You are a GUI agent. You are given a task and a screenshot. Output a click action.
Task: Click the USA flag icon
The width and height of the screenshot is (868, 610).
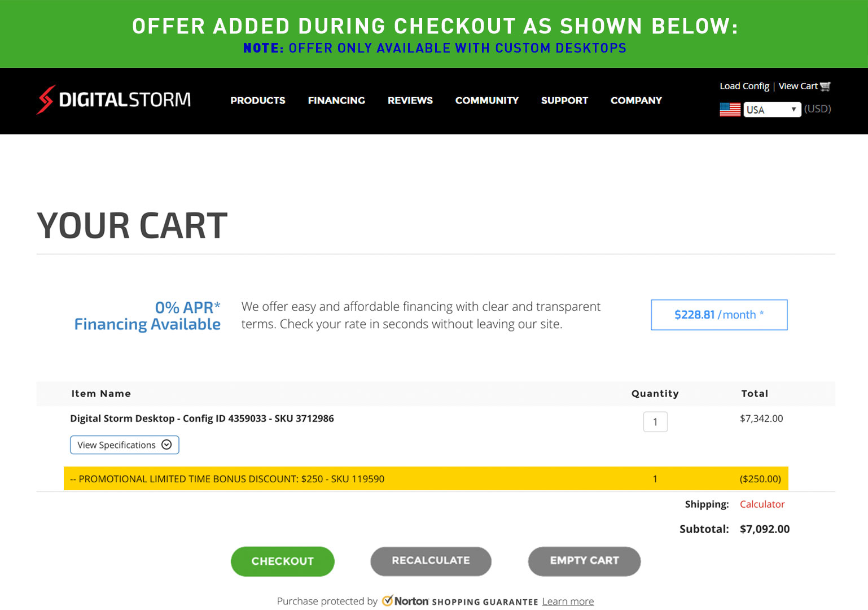(x=730, y=109)
